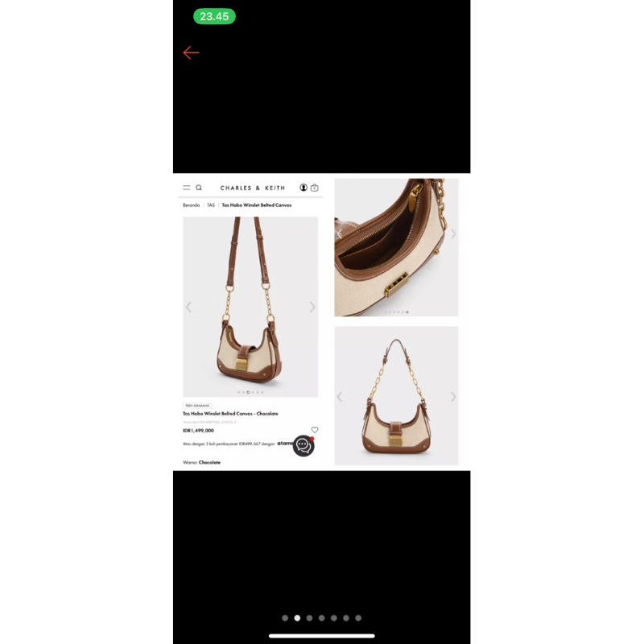
Task: Advance the bag interior close-up image
Action: click(x=453, y=233)
